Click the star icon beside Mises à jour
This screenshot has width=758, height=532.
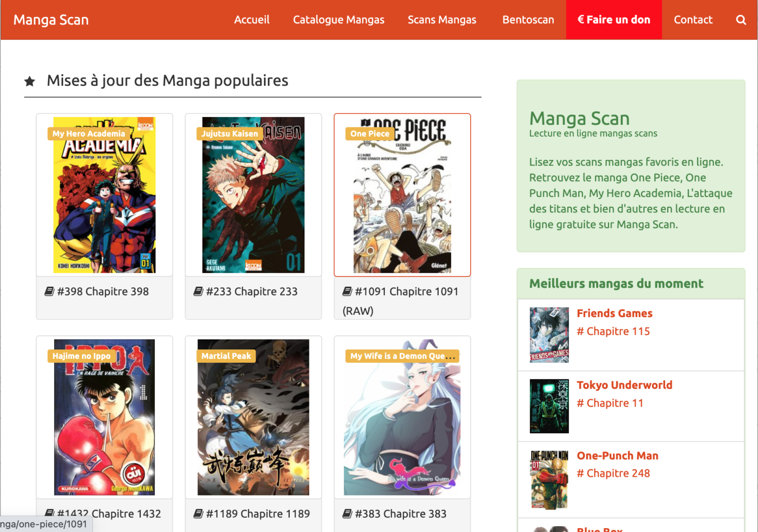point(30,81)
